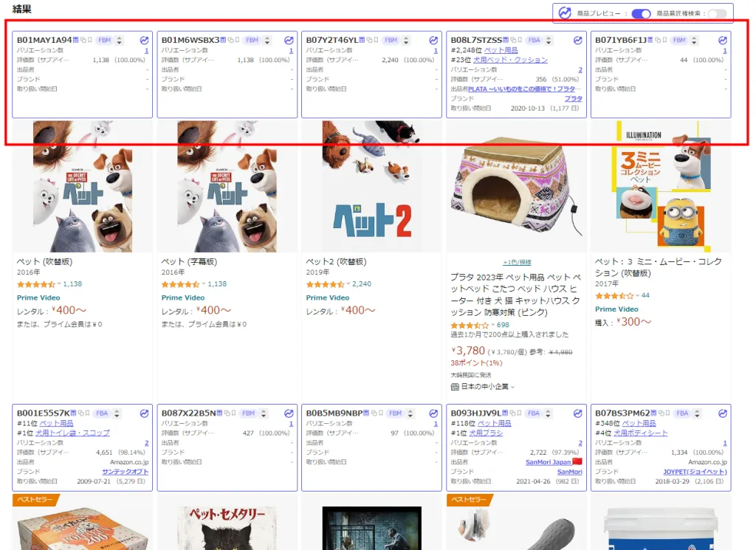Expand up-down arrows on B071YB6F1J card

pos(694,41)
